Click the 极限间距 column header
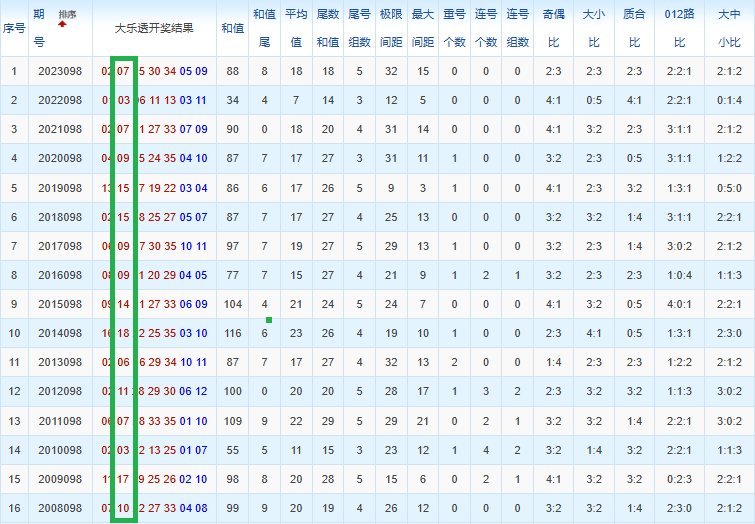The image size is (755, 524). (x=391, y=28)
